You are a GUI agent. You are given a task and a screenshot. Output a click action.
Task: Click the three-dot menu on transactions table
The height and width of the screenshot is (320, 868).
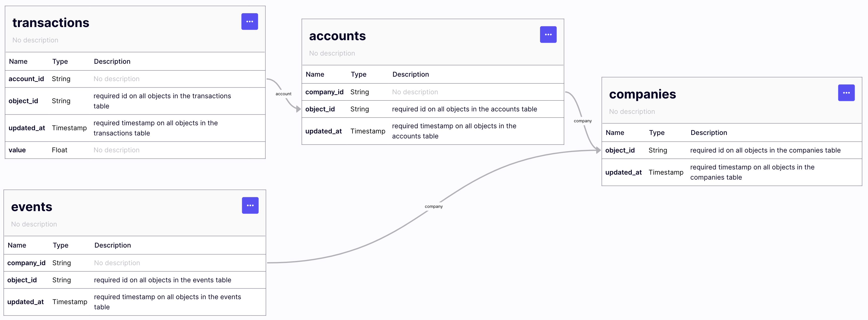pyautogui.click(x=250, y=21)
